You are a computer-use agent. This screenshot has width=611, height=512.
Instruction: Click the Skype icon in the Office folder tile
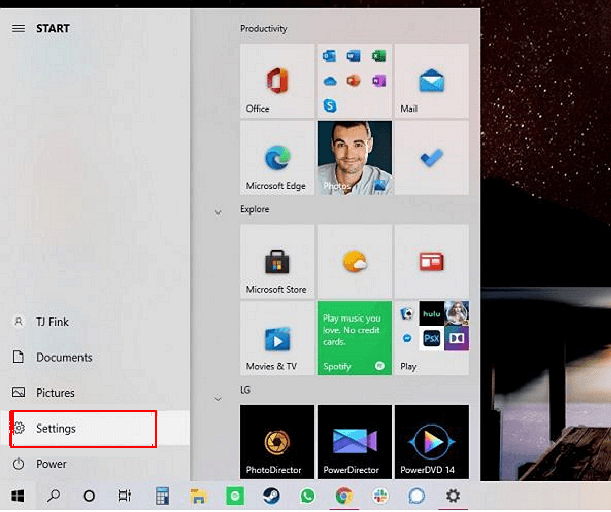[329, 106]
